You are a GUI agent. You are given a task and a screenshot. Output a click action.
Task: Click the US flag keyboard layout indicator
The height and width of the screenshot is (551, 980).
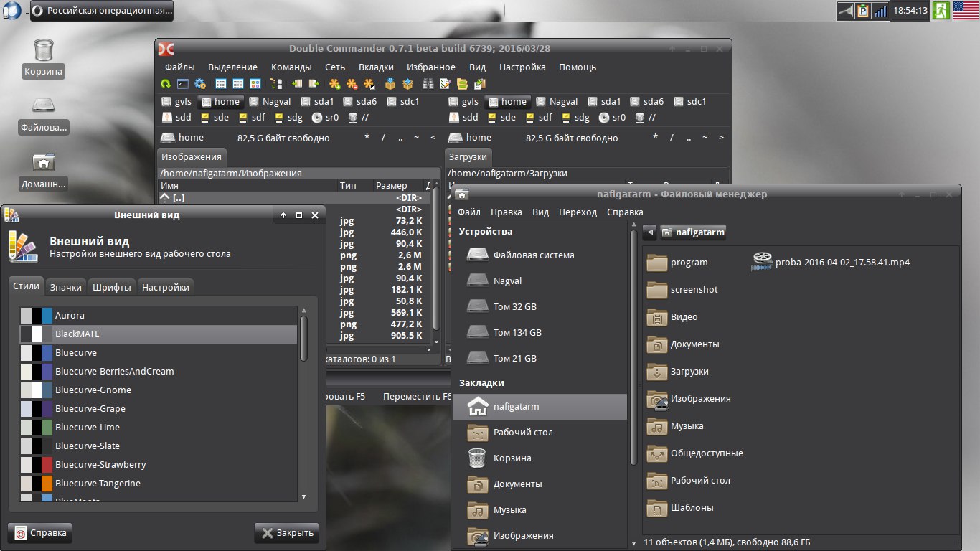pos(966,11)
